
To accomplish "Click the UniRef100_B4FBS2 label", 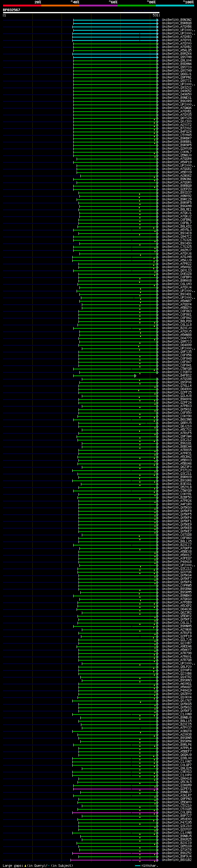I will click(x=177, y=376).
